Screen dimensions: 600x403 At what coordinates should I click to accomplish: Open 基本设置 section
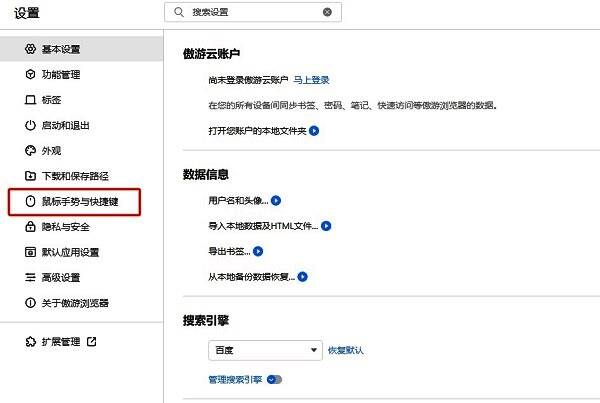[x=81, y=49]
